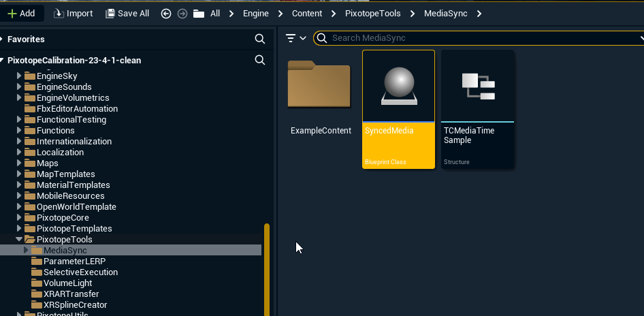Click the history forward arrow
The height and width of the screenshot is (316, 644).
[182, 14]
